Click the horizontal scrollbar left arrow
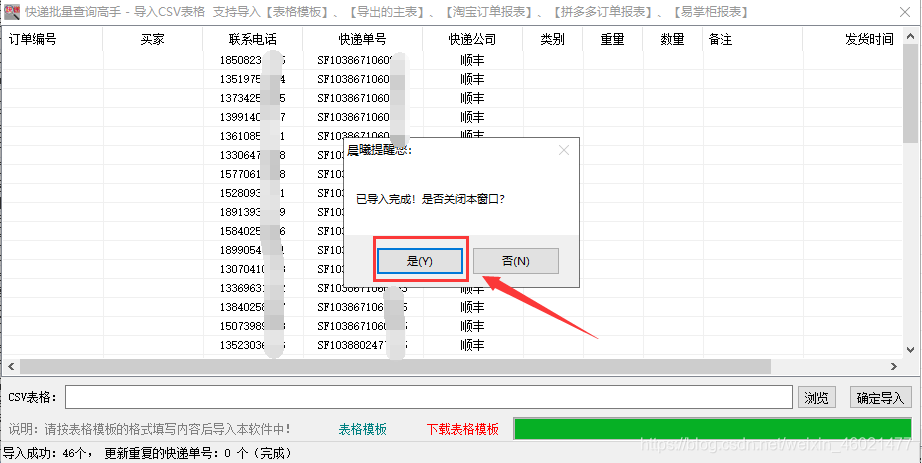Viewport: 922px width, 463px height. 11,367
